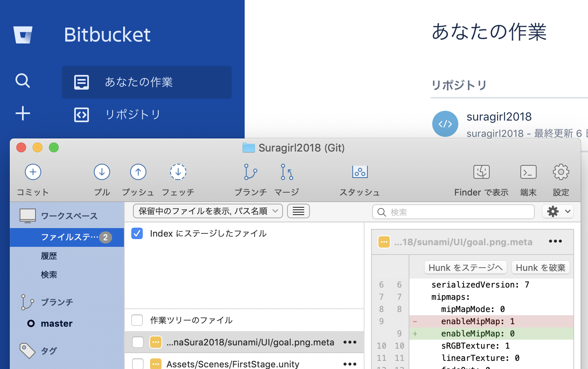Open the ellipsis menu on goal.png.meta row
The image size is (588, 369).
(x=349, y=342)
